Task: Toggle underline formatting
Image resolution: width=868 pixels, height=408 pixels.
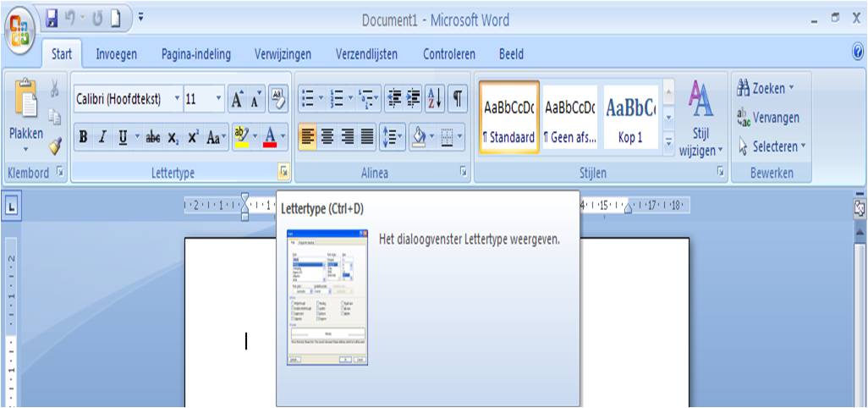Action: [x=123, y=137]
